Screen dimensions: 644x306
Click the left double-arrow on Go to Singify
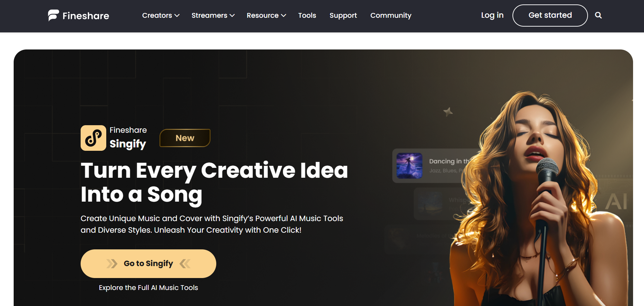[112, 264]
